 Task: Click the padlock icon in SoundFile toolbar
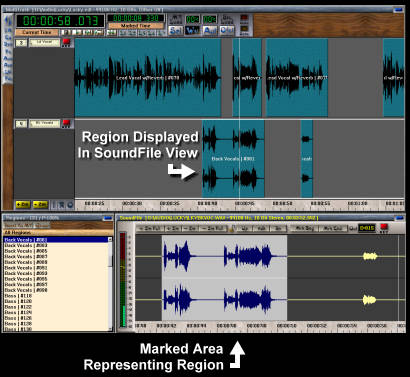pos(233,228)
